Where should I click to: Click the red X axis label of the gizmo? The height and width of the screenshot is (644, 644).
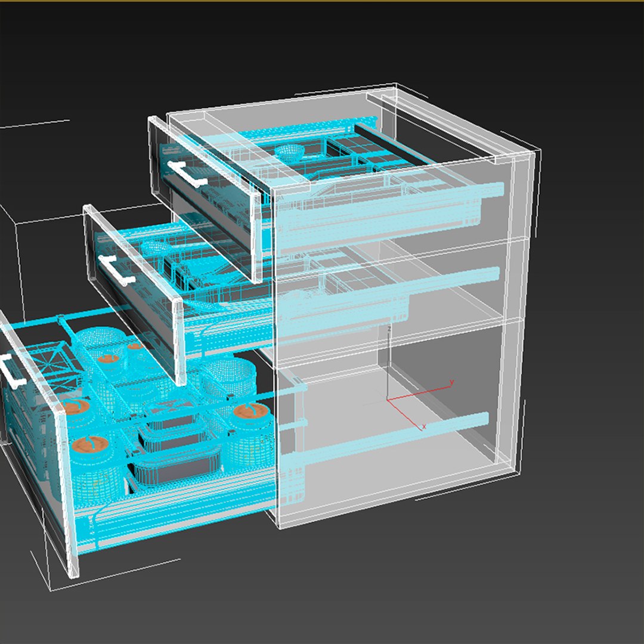pyautogui.click(x=424, y=427)
